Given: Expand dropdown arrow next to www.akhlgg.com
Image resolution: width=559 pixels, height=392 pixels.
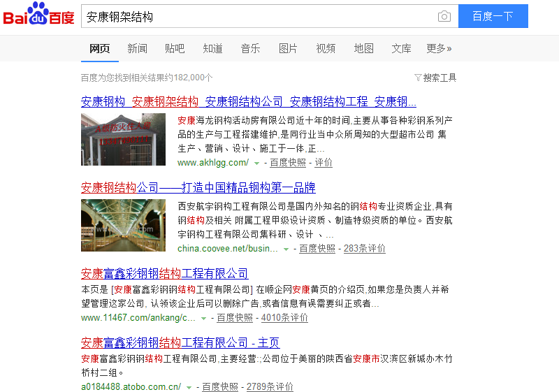Looking at the screenshot, I should click(256, 163).
